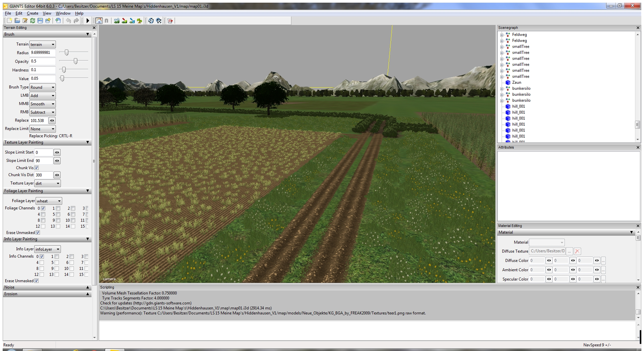The height and width of the screenshot is (351, 644).
Task: Click the blue floppy disk Save icon
Action: tap(40, 21)
